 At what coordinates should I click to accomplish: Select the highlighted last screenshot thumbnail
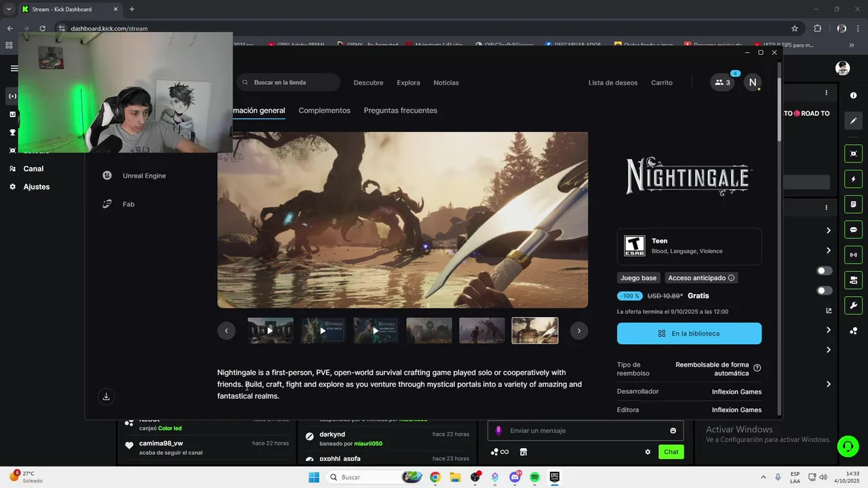click(x=535, y=331)
